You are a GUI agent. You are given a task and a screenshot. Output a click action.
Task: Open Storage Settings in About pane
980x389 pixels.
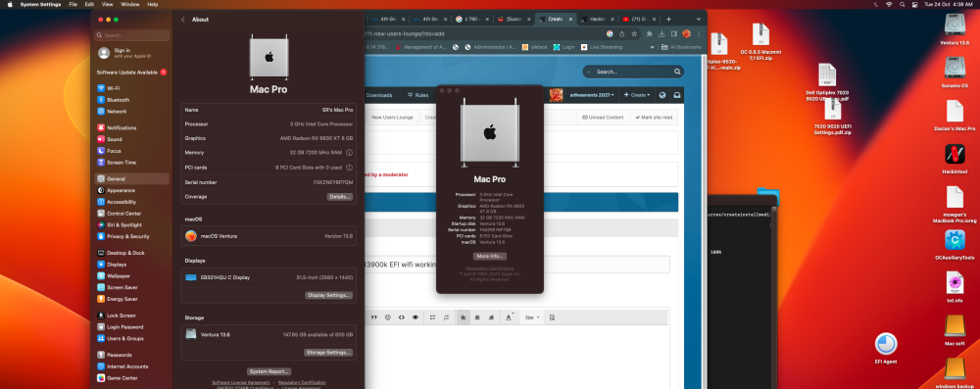[328, 352]
